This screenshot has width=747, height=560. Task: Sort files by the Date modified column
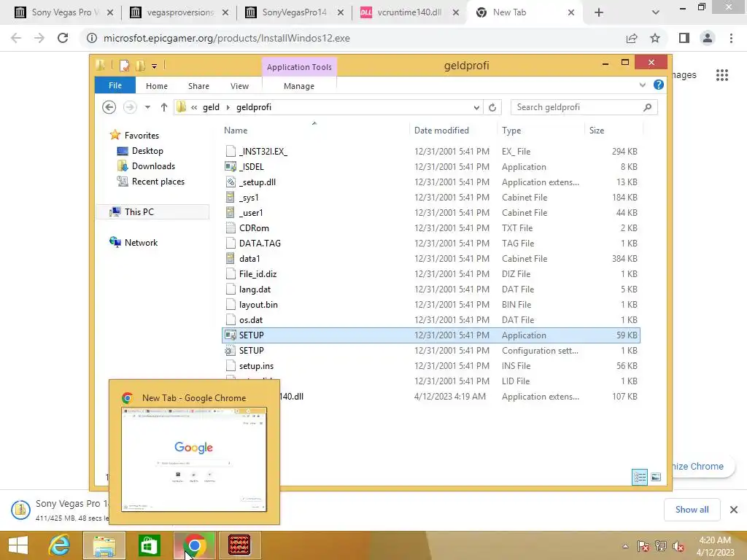coord(441,131)
